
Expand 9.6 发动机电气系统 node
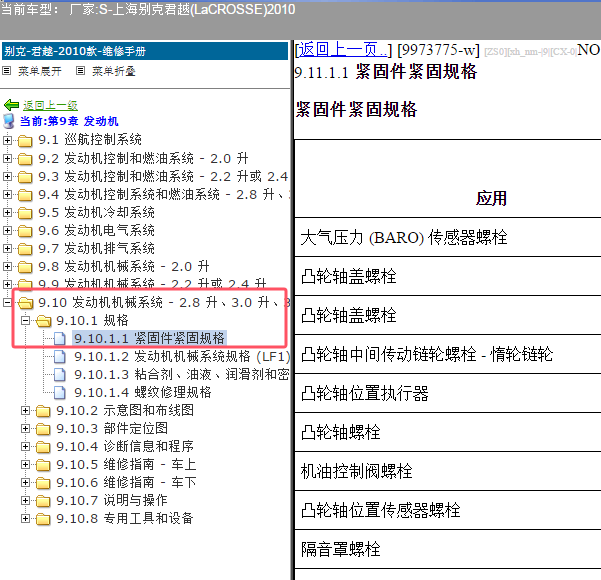(7, 230)
